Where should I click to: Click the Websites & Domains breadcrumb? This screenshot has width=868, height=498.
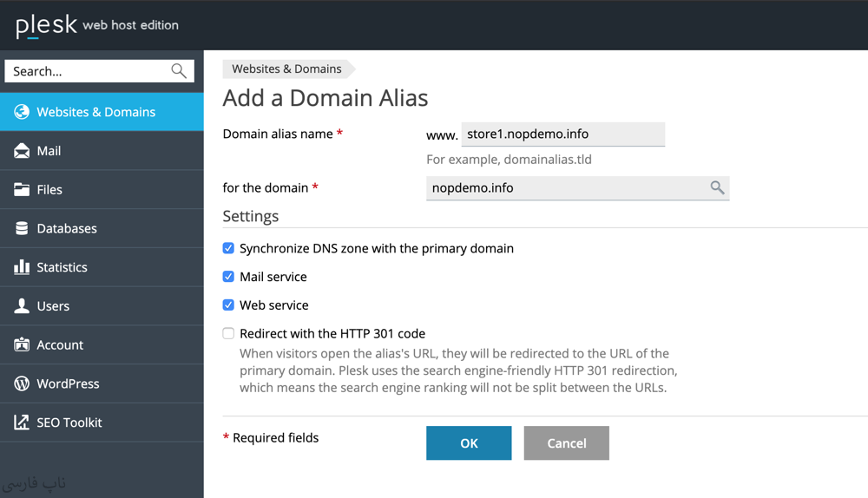[x=286, y=69]
